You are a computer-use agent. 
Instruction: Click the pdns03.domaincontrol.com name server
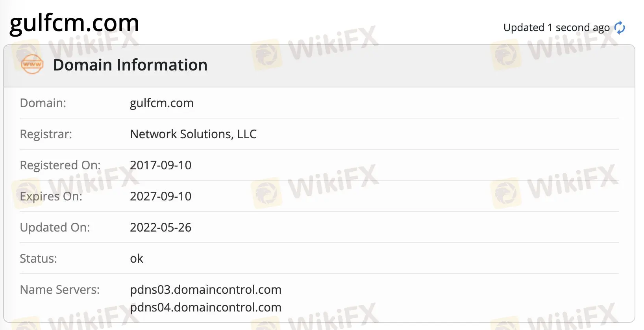(x=205, y=289)
